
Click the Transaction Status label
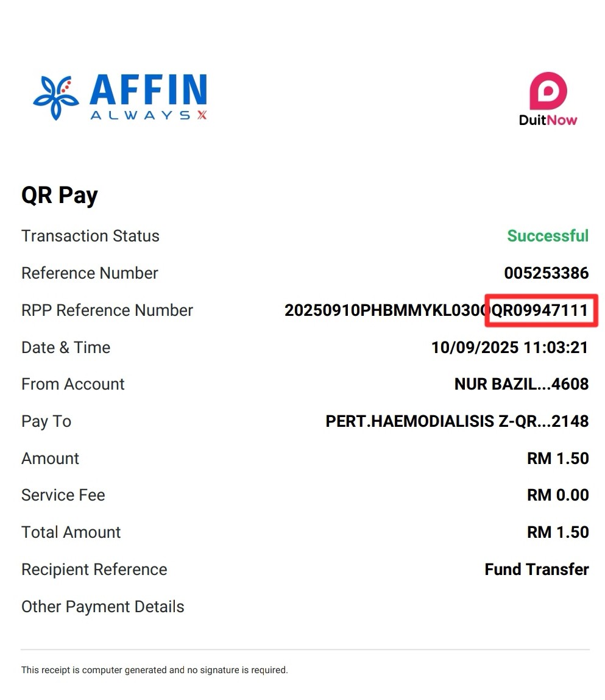(x=90, y=236)
